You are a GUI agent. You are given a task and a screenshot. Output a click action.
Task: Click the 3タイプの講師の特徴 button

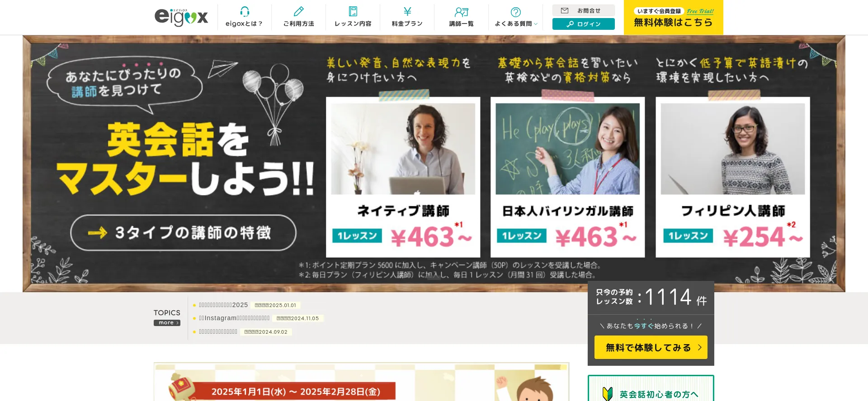point(183,233)
